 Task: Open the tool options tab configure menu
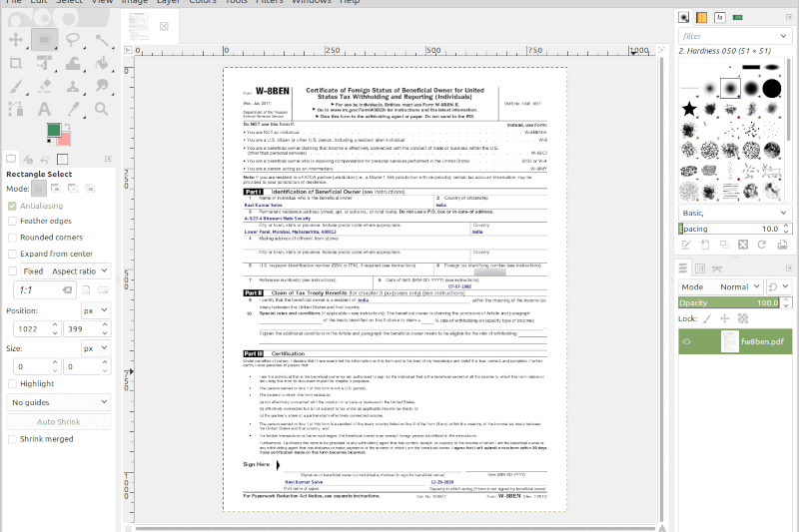pyautogui.click(x=108, y=160)
